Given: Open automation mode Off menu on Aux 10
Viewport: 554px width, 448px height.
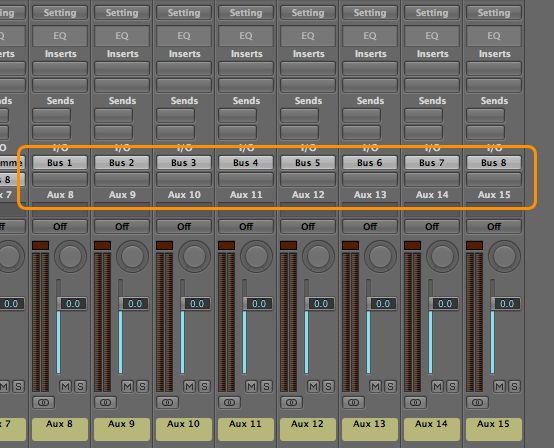Looking at the screenshot, I should pyautogui.click(x=184, y=226).
